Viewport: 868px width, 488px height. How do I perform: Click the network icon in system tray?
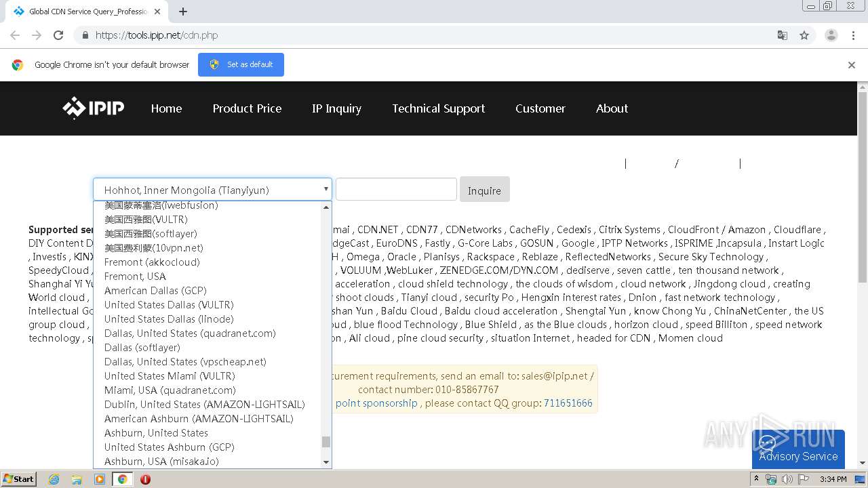point(771,479)
